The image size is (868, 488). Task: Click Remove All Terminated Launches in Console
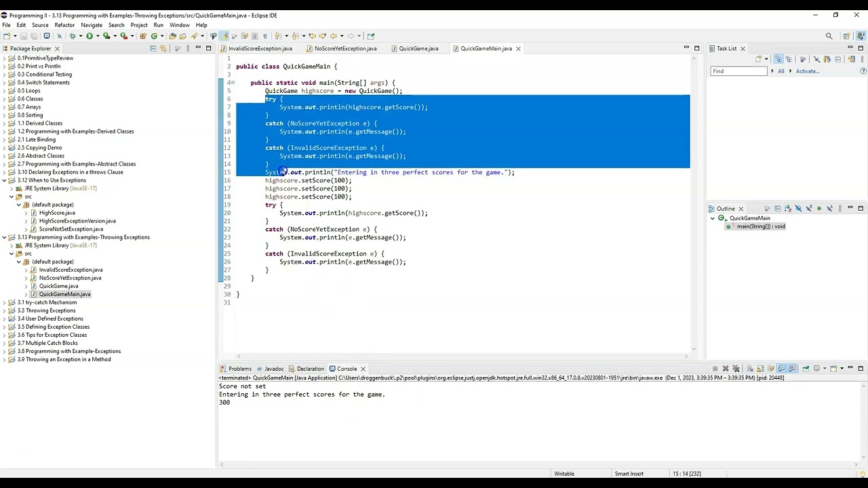736,369
